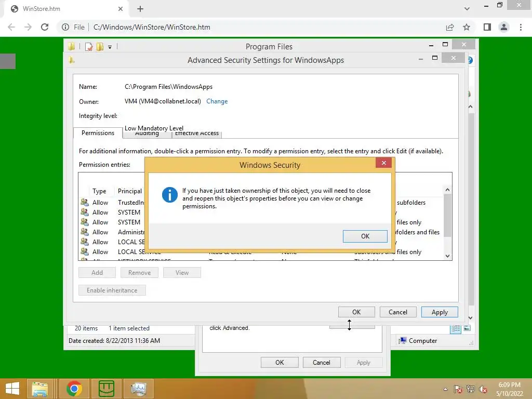Switch to the Effective Access tab
This screenshot has width=532, height=399.
[197, 134]
